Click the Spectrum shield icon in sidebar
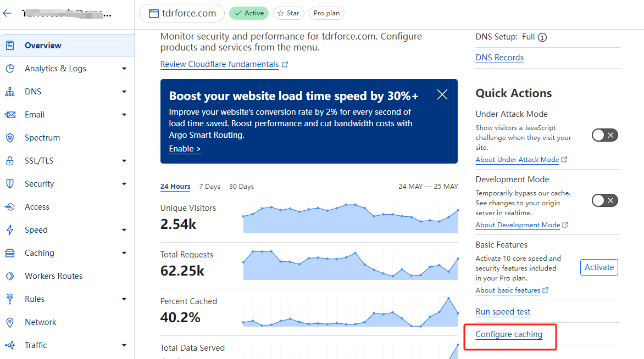The image size is (644, 359). (x=10, y=138)
